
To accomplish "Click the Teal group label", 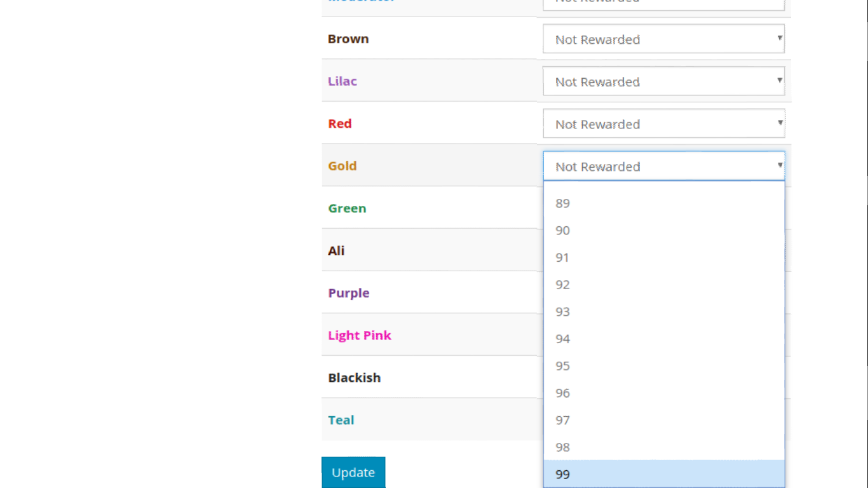I will 341,420.
